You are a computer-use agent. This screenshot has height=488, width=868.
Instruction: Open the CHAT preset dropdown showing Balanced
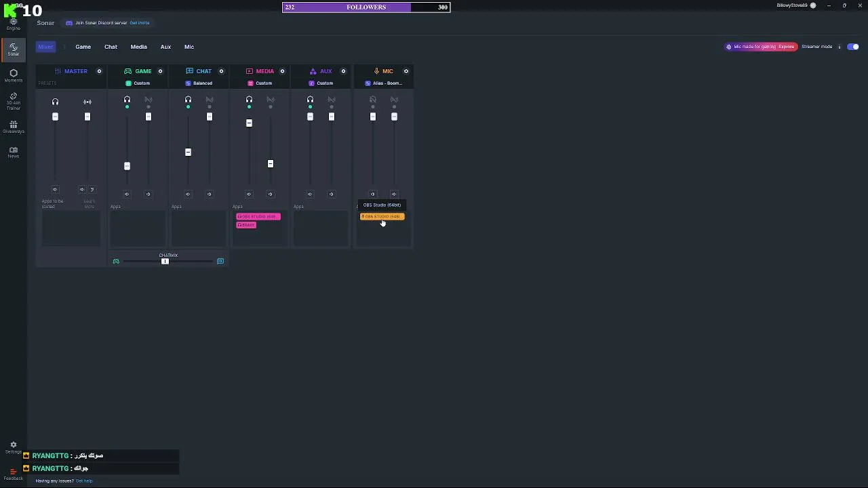click(x=199, y=83)
